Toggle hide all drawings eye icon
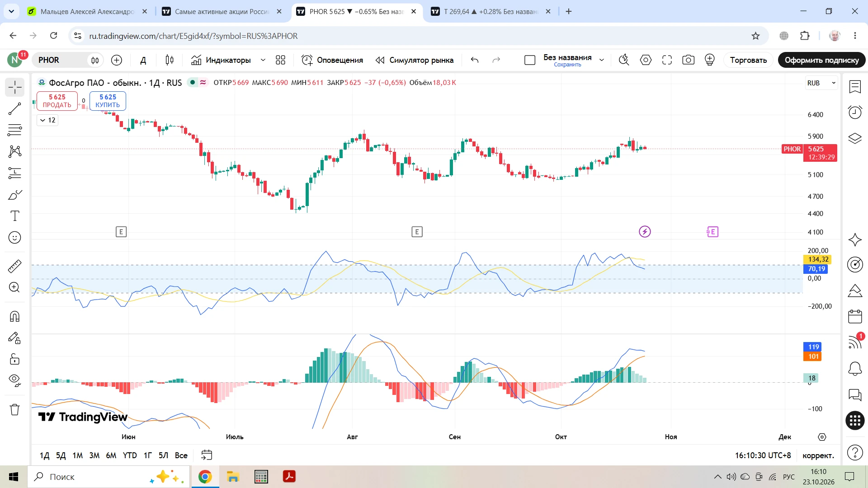The image size is (868, 488). pyautogui.click(x=15, y=380)
